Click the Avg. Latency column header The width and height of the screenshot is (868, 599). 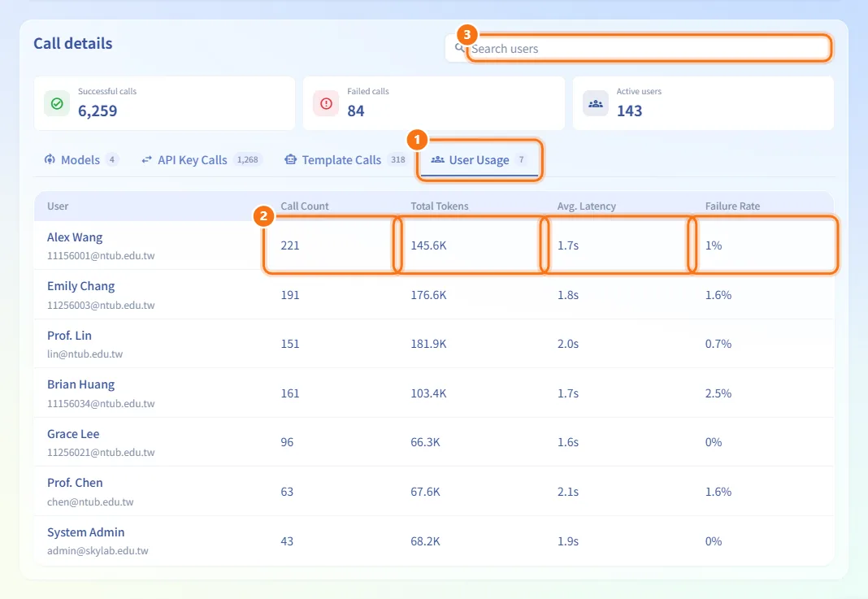coord(586,206)
